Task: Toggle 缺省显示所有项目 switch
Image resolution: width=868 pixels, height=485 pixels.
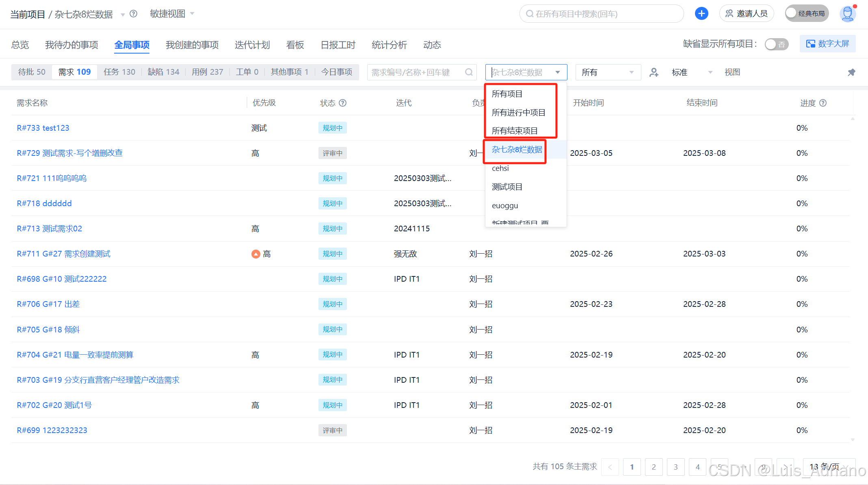Action: 776,44
